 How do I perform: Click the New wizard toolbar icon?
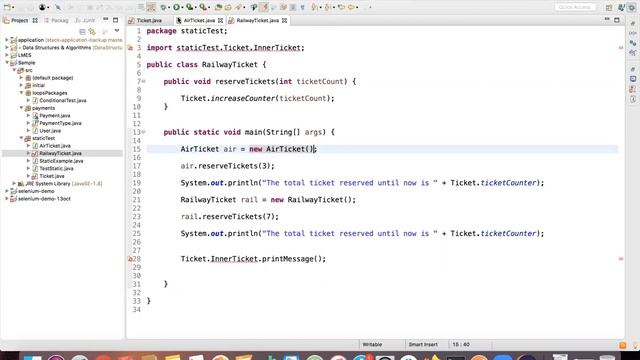click(x=7, y=7)
